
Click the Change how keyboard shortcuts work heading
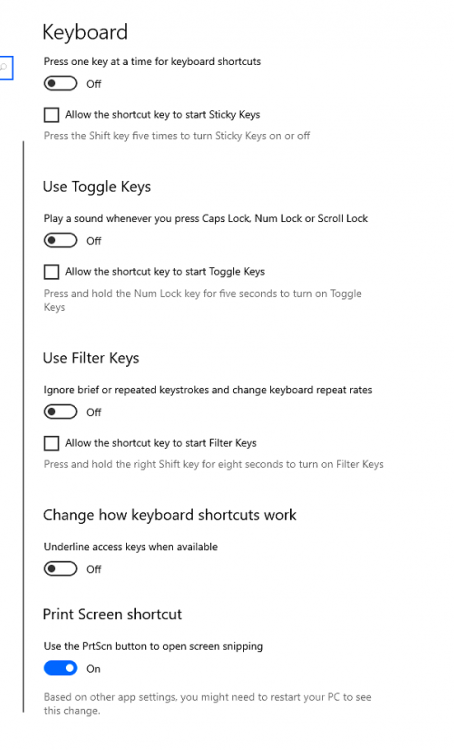170,515
